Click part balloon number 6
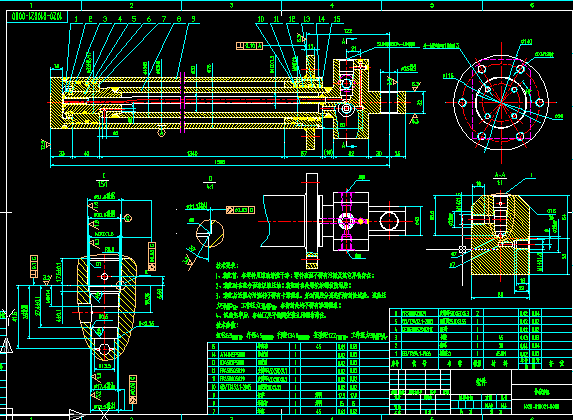 pos(149,19)
